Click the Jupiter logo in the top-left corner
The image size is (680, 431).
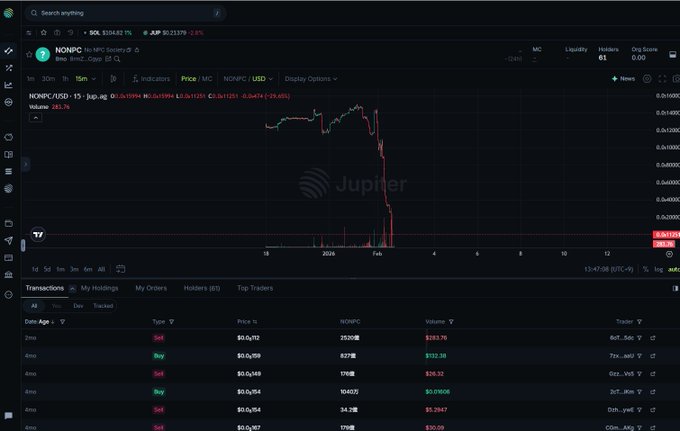click(9, 13)
